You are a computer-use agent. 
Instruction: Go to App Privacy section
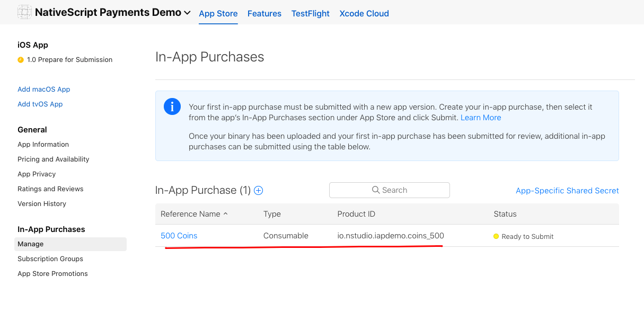point(37,174)
